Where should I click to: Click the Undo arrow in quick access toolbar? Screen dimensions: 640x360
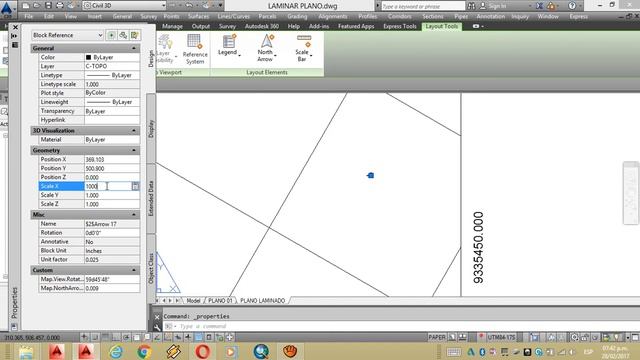coord(189,6)
